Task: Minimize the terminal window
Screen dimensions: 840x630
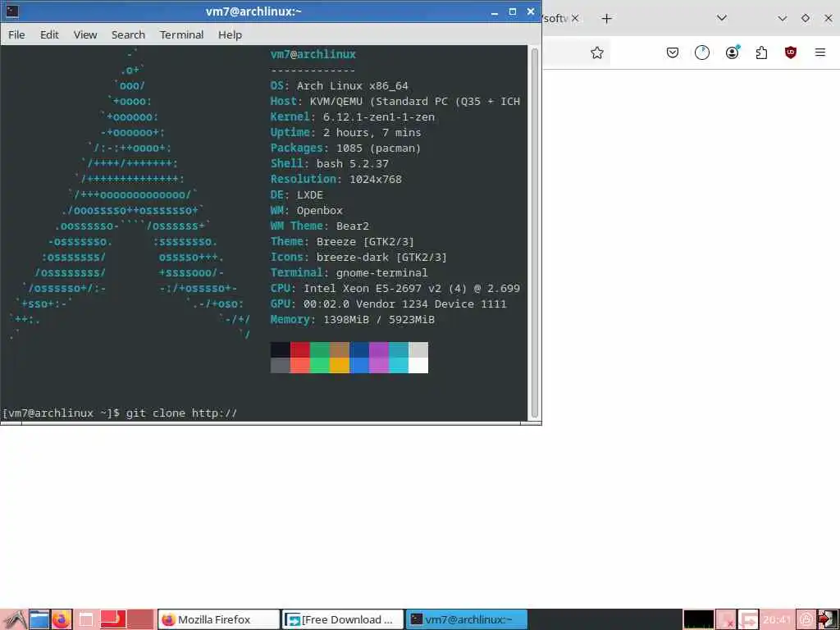Action: pos(495,11)
